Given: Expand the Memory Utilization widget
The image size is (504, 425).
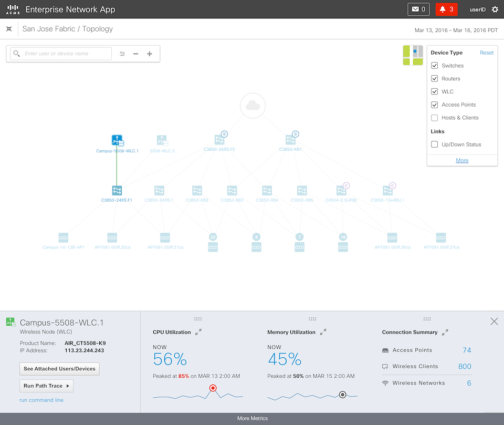Looking at the screenshot, I should point(323,332).
